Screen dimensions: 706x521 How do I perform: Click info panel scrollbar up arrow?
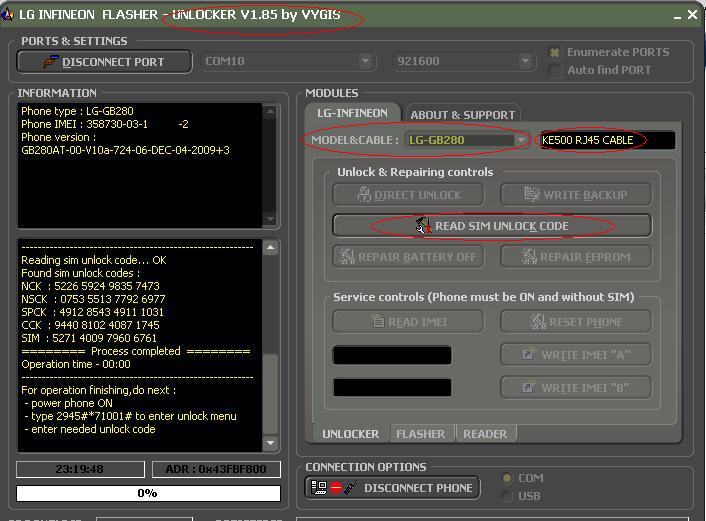[x=270, y=111]
